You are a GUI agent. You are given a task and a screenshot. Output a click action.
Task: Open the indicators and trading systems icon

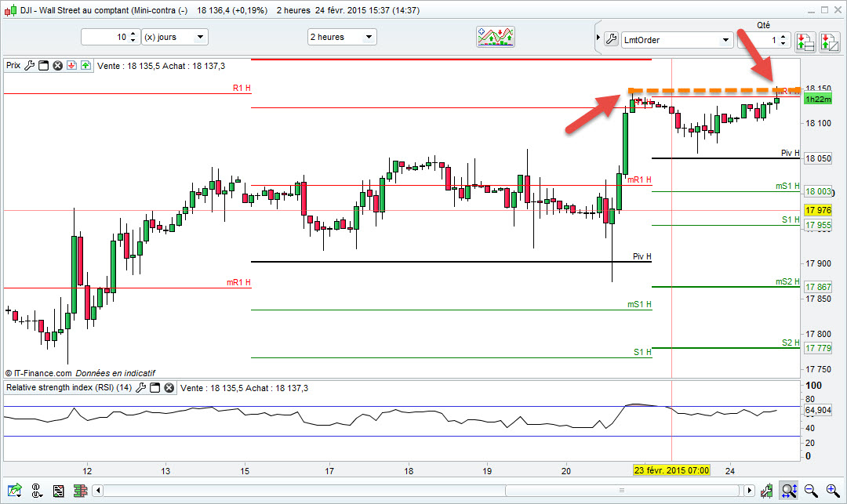pos(496,37)
